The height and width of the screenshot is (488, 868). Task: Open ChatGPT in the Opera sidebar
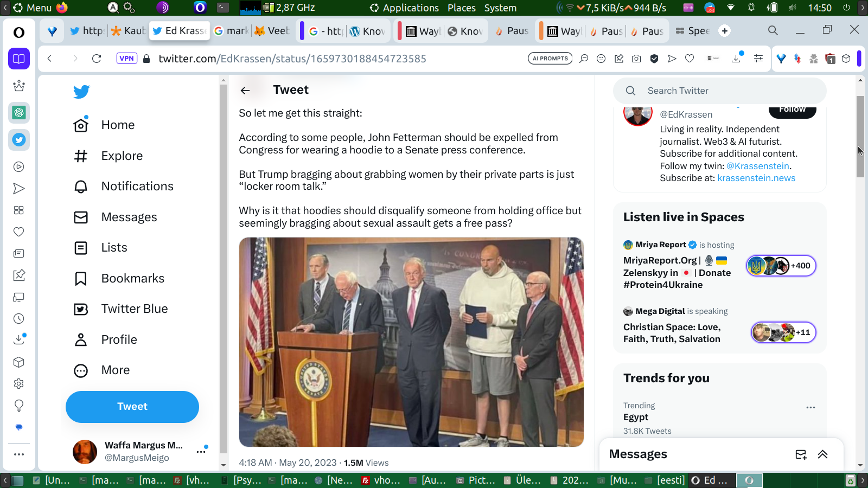pyautogui.click(x=19, y=113)
